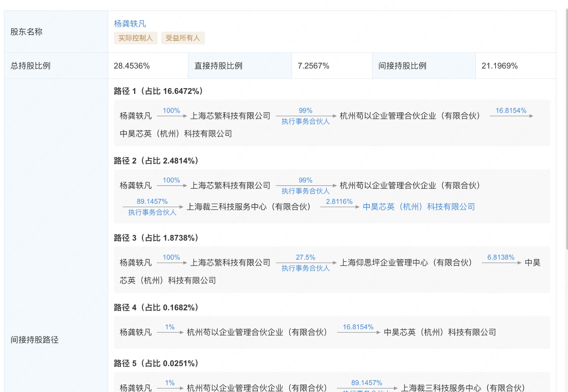Click heading 路径 5（占比 0.0251%）

156,363
